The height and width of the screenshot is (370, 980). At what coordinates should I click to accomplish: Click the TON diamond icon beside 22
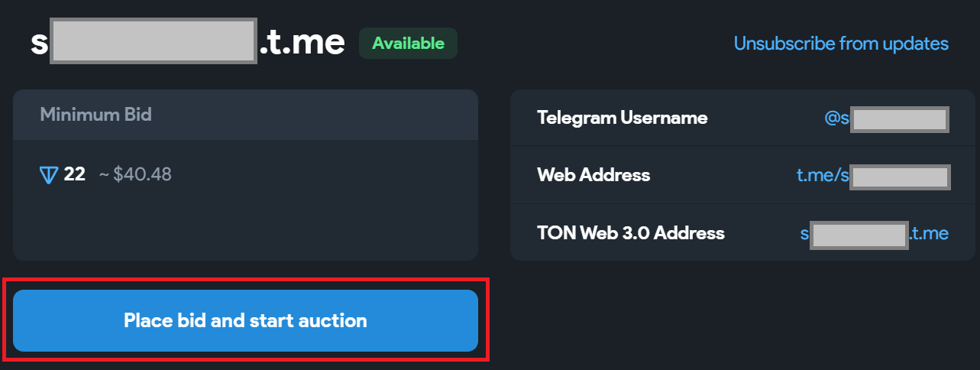coord(49,175)
